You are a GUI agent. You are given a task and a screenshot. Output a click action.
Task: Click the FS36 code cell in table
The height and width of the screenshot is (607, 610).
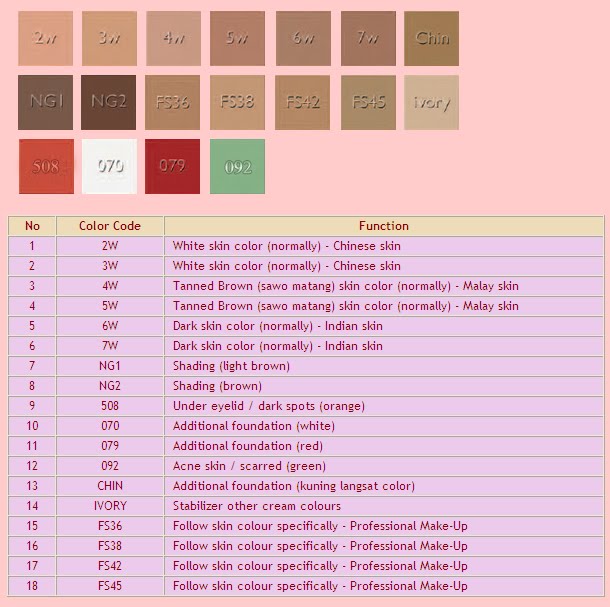pos(110,526)
